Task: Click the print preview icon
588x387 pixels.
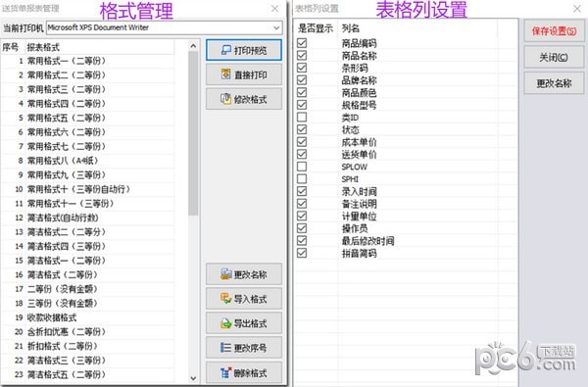Action: 226,50
